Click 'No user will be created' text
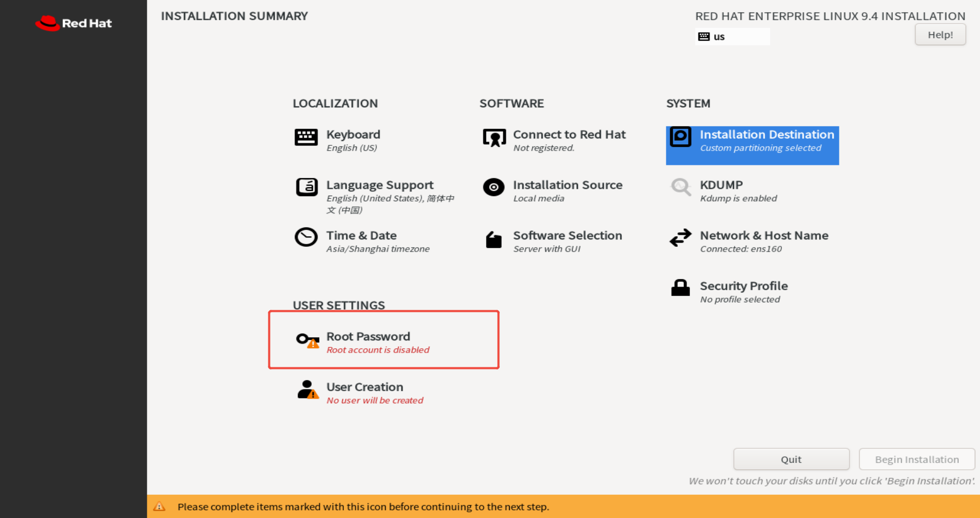The height and width of the screenshot is (518, 980). 375,400
